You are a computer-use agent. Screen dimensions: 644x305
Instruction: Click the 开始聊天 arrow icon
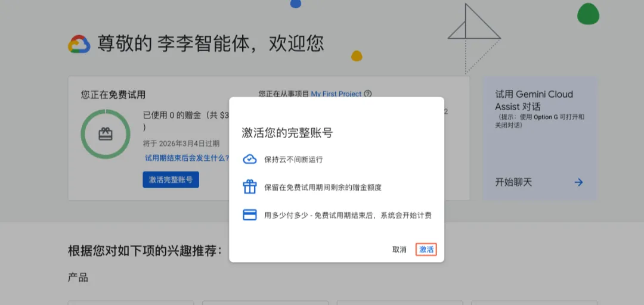pyautogui.click(x=578, y=182)
